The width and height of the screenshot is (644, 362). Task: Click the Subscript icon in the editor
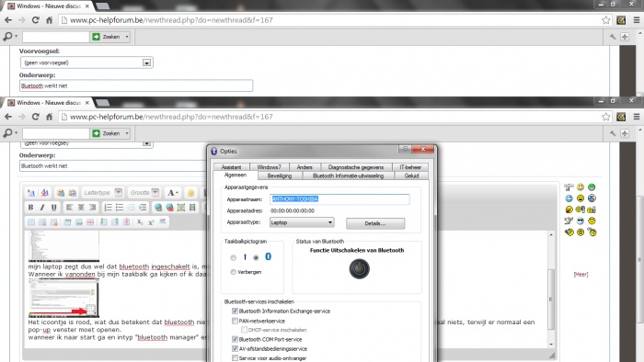(x=140, y=222)
